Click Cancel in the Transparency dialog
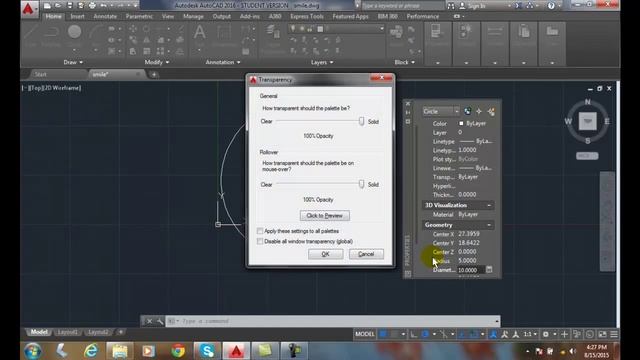Screen dimensions: 640x360 (366, 254)
